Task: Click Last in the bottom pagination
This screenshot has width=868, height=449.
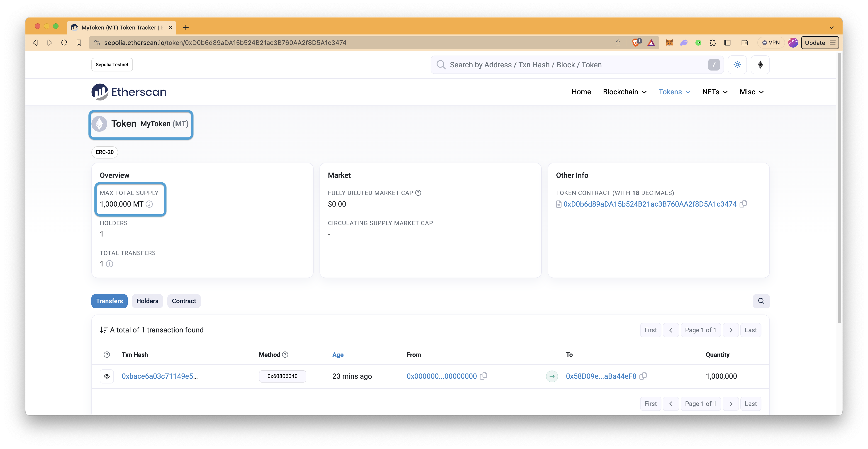Action: click(x=750, y=403)
